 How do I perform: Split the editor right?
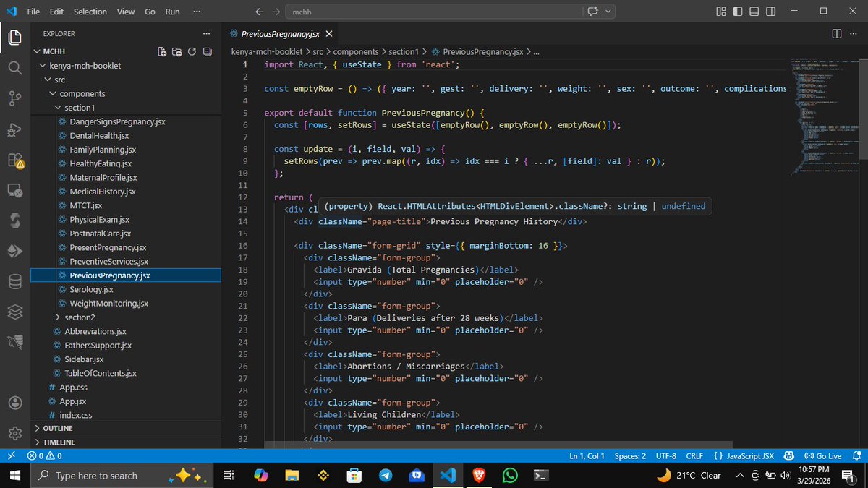click(x=837, y=34)
